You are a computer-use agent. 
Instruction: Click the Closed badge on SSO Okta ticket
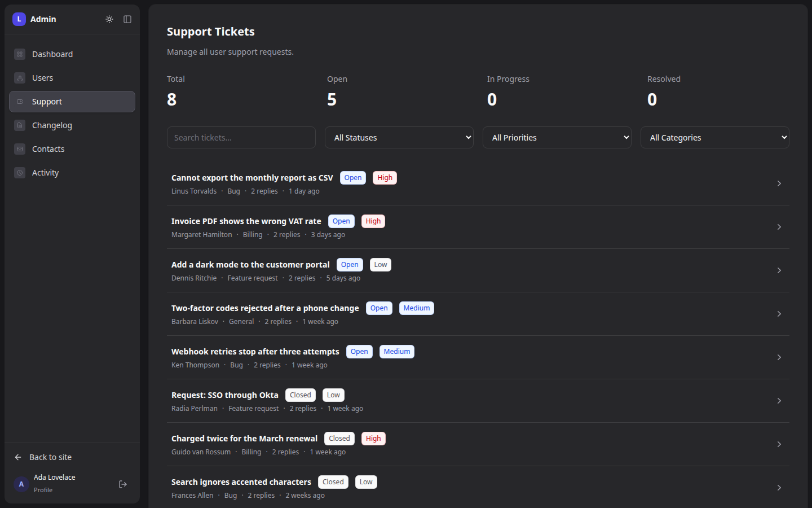point(301,395)
